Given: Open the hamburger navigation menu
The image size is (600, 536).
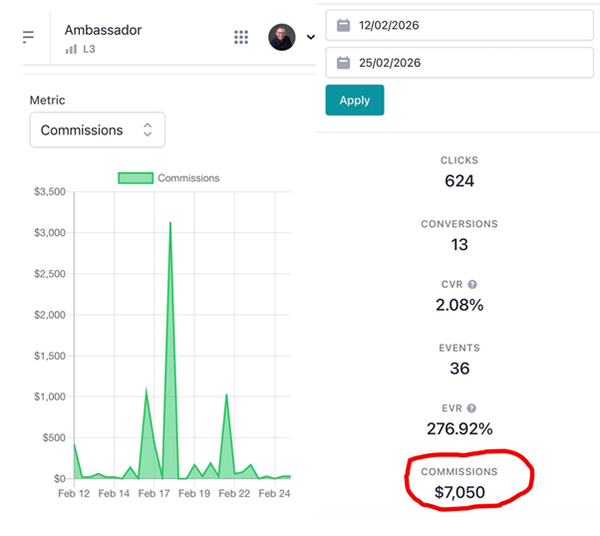Looking at the screenshot, I should coord(28,37).
